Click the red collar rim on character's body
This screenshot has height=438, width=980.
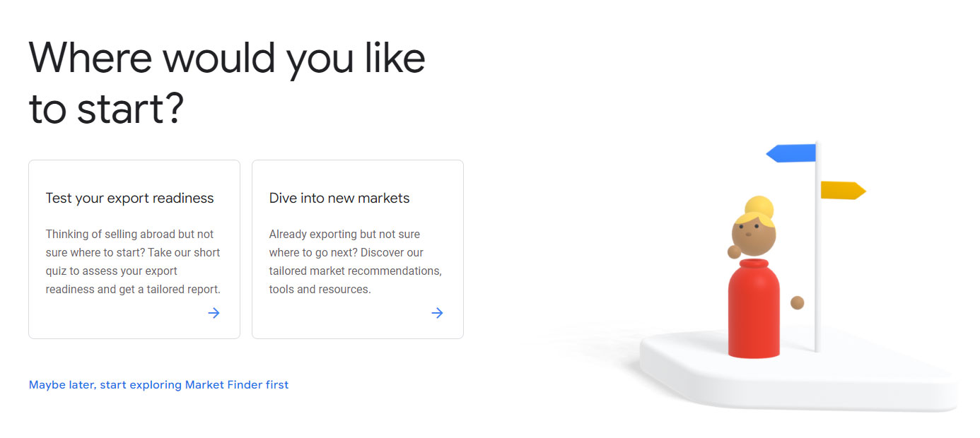tap(753, 264)
